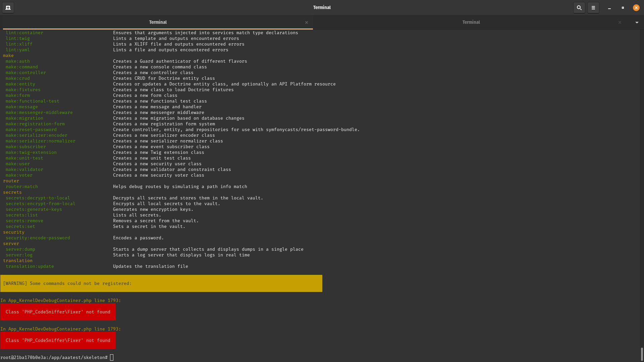Click the make:crud command text
The width and height of the screenshot is (644, 362).
tap(18, 78)
